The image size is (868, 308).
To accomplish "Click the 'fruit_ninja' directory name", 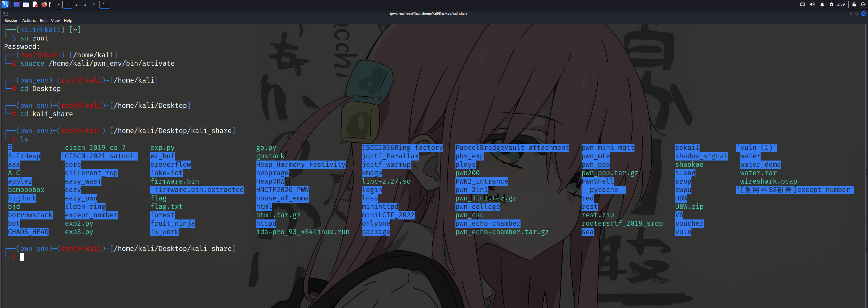I will coord(173,224).
